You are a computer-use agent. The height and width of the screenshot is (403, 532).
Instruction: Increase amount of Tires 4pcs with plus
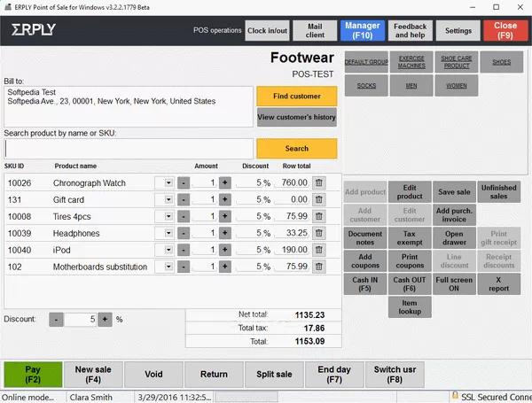[224, 216]
